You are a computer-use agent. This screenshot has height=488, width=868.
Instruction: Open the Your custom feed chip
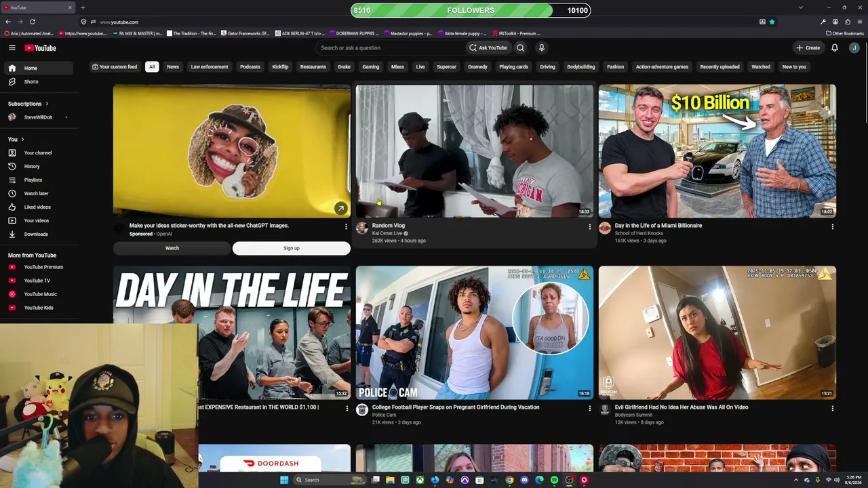(x=115, y=67)
